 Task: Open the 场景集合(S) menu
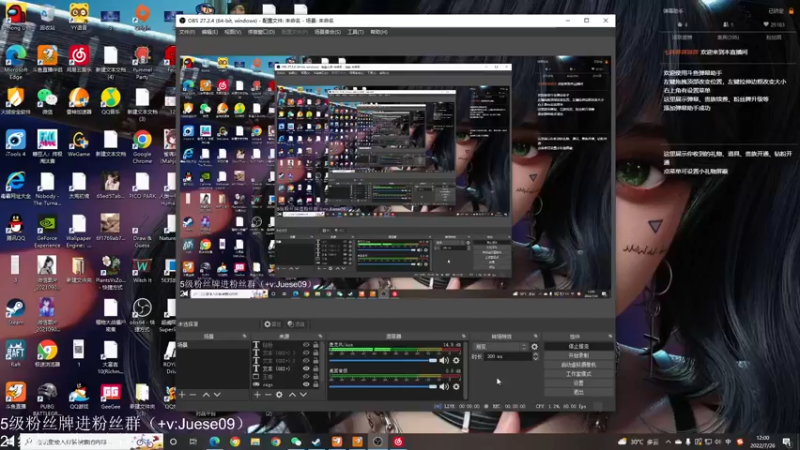tap(327, 32)
